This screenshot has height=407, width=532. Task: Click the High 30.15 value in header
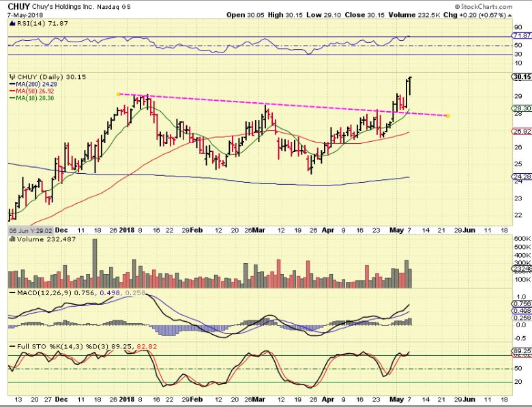[285, 15]
